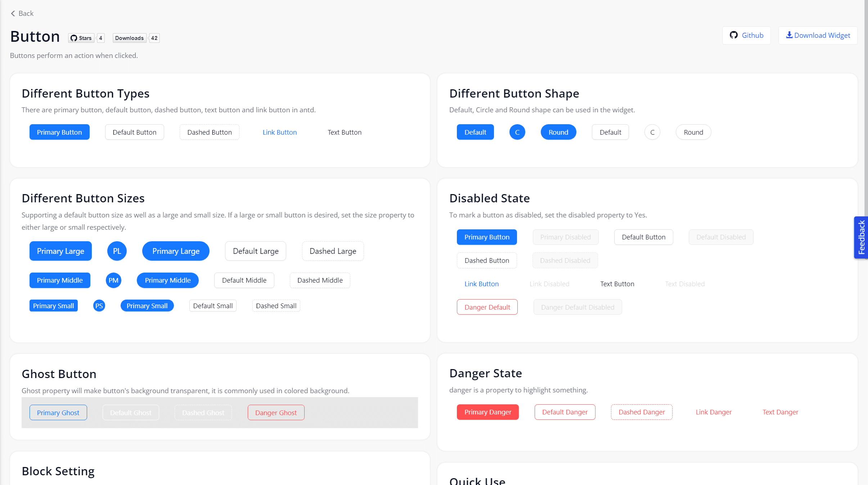Open the Feedback tab on the right edge
This screenshot has height=485, width=868.
[862, 238]
